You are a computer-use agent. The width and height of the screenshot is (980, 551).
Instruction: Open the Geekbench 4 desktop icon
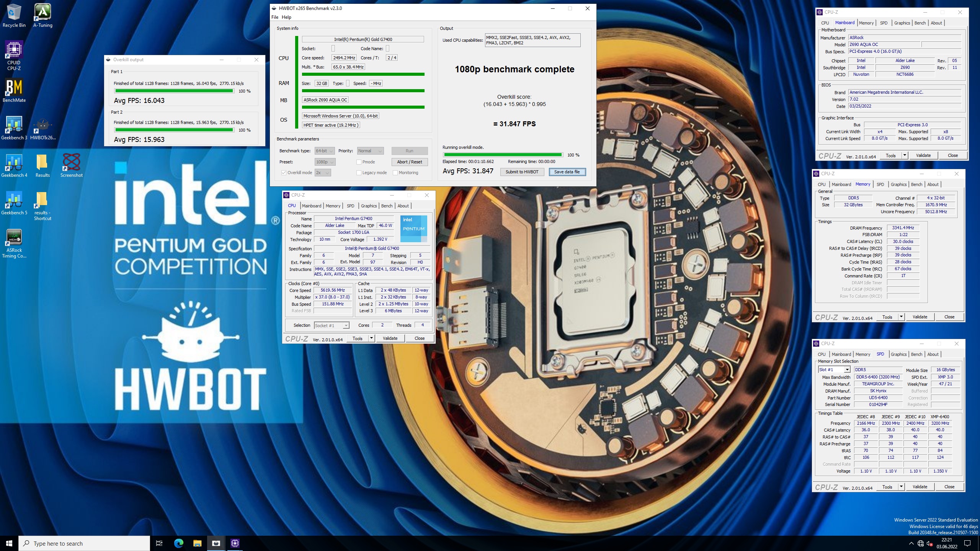14,166
